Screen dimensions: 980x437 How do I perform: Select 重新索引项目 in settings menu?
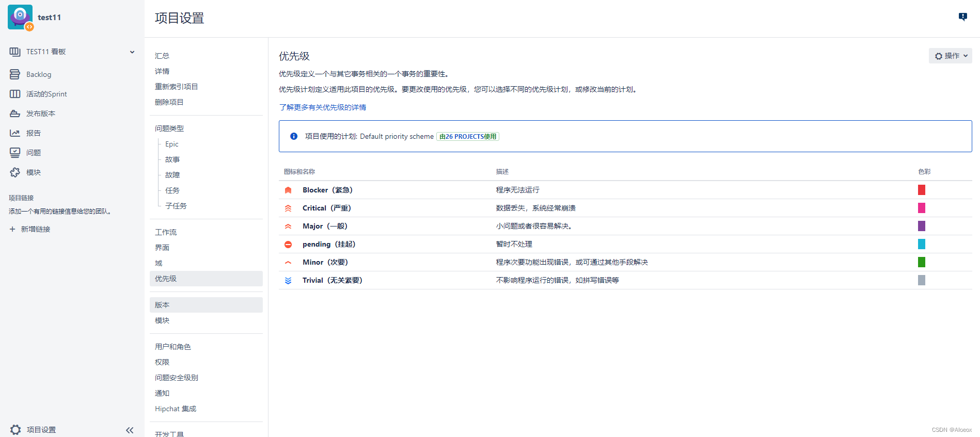(177, 87)
